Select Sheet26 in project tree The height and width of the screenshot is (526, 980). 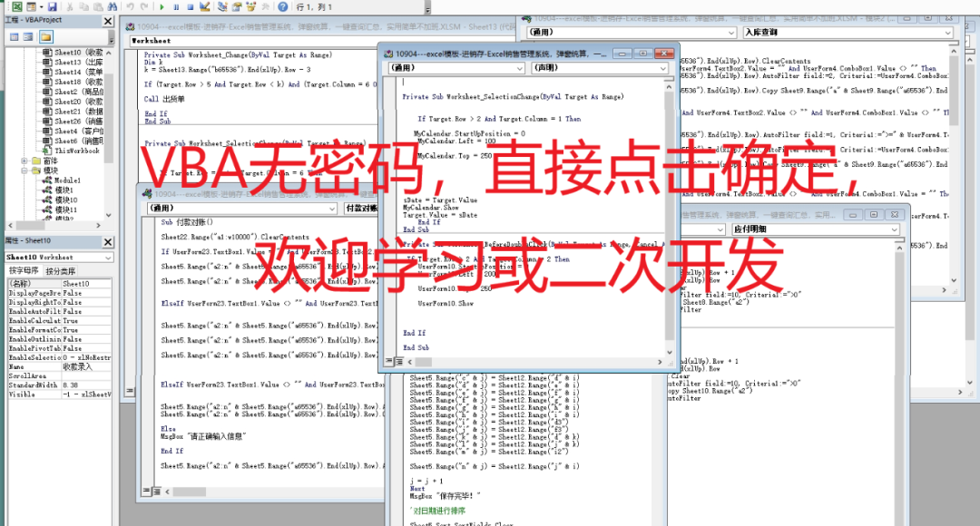click(73, 122)
